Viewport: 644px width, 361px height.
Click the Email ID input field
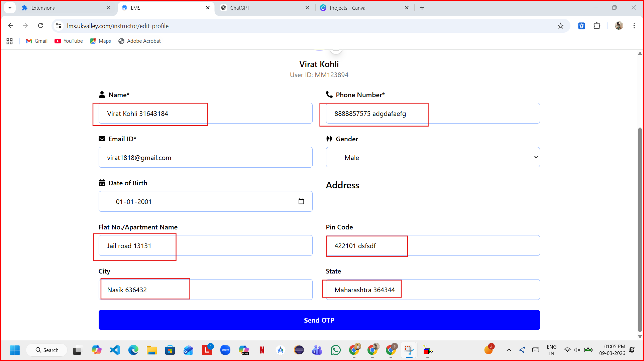coord(205,157)
